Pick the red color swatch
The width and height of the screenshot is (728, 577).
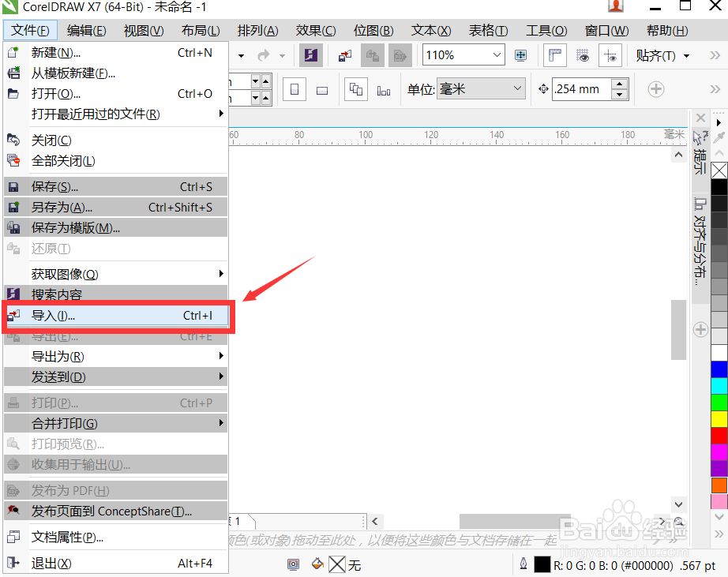[x=719, y=436]
